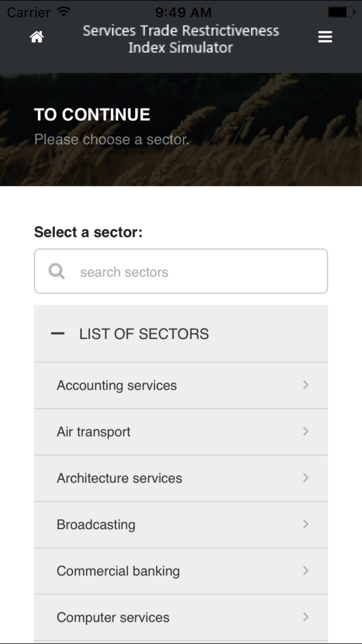Open Architecture services sector

point(119,478)
